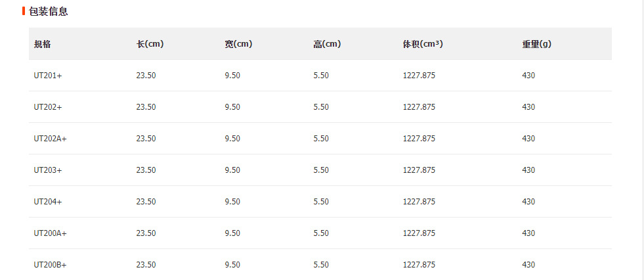Click the 规格 column header
The height and width of the screenshot is (280, 644).
click(x=43, y=44)
